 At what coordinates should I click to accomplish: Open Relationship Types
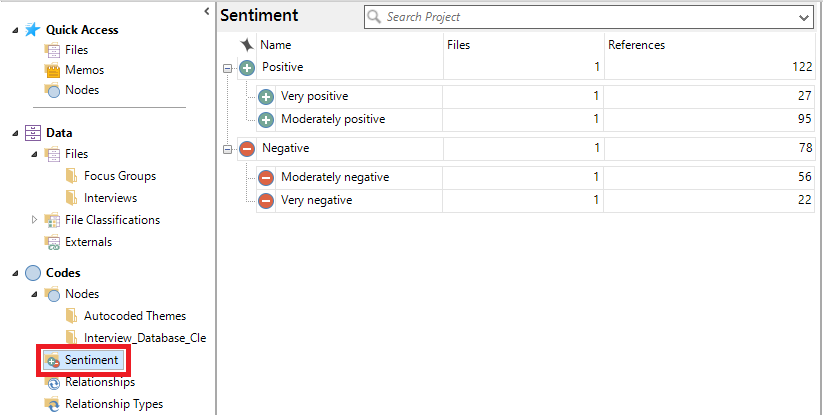pos(114,404)
